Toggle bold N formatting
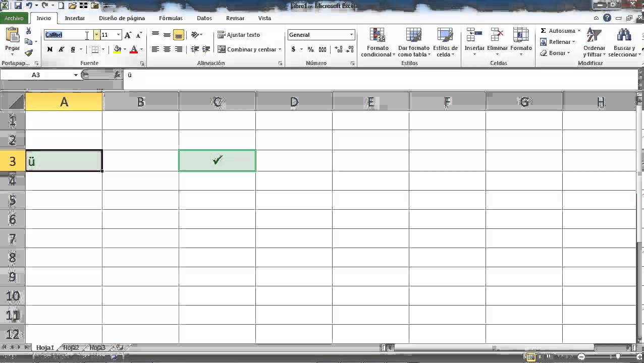This screenshot has width=644, height=363. pyautogui.click(x=49, y=49)
